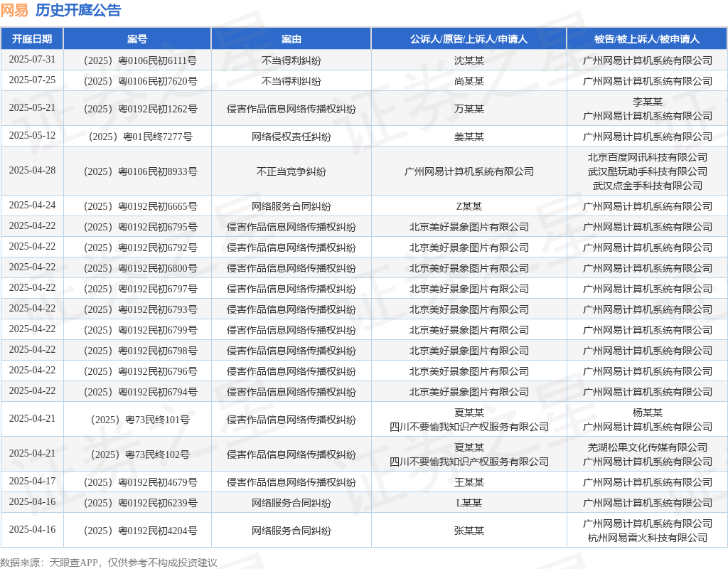Select plaintiff 王某某
Screen dimensions: 728x569
[x=469, y=482]
